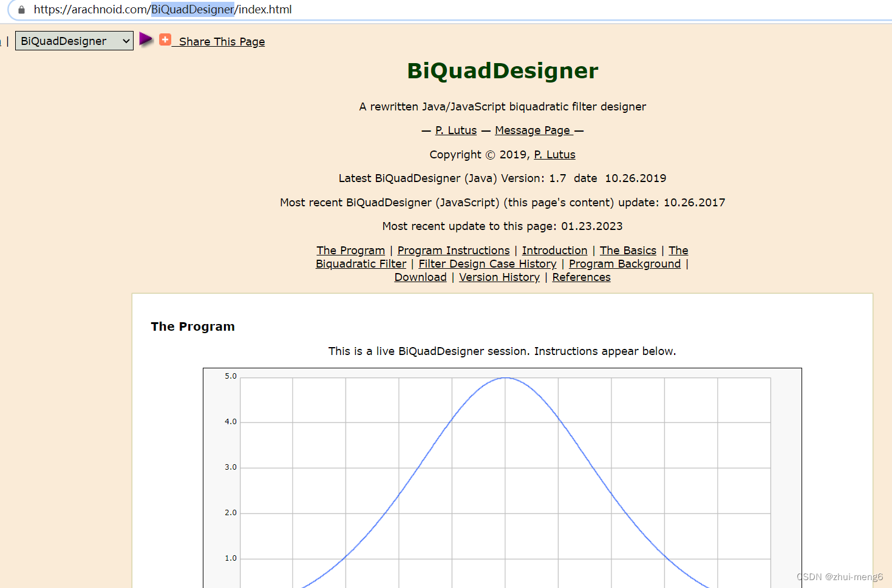Go to Filter Design Case History
Image resolution: width=892 pixels, height=588 pixels.
point(488,264)
